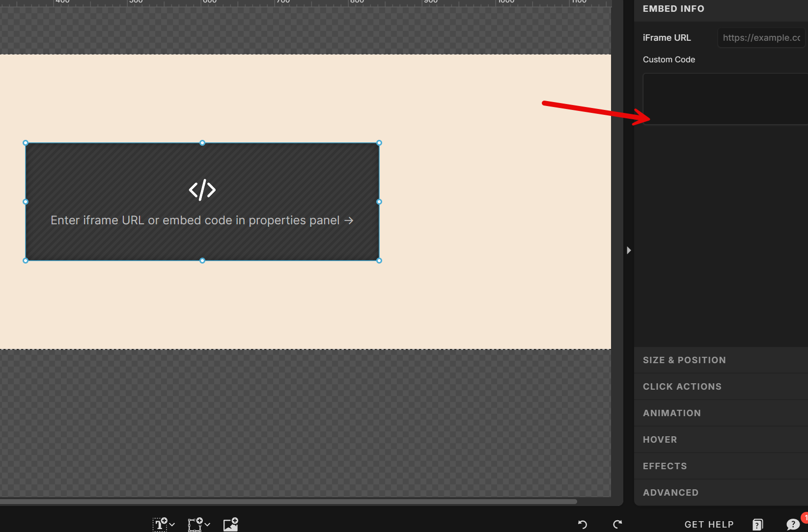Open the shape tool dropdown chevron
The width and height of the screenshot is (808, 532).
[x=207, y=525]
